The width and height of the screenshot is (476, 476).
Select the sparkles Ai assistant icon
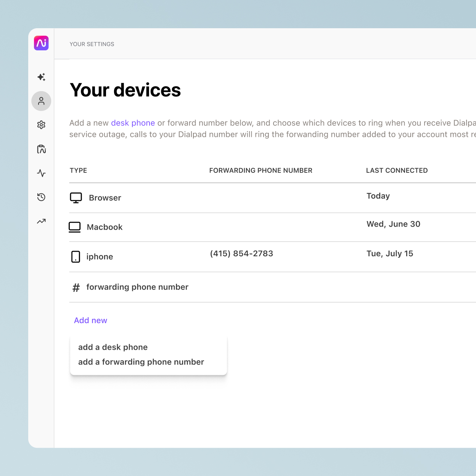tap(41, 77)
